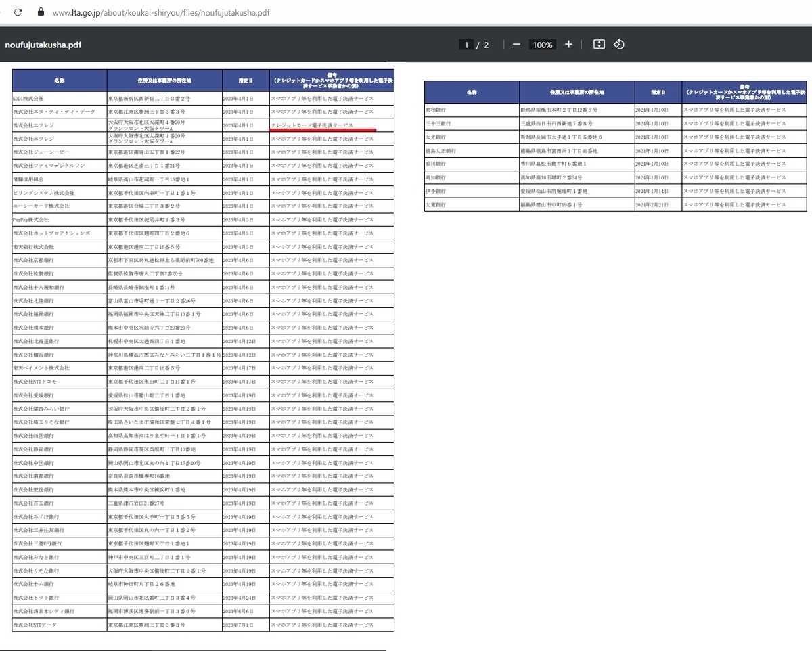Click the 三十三銀行 cell
The image size is (812, 651).
click(472, 123)
